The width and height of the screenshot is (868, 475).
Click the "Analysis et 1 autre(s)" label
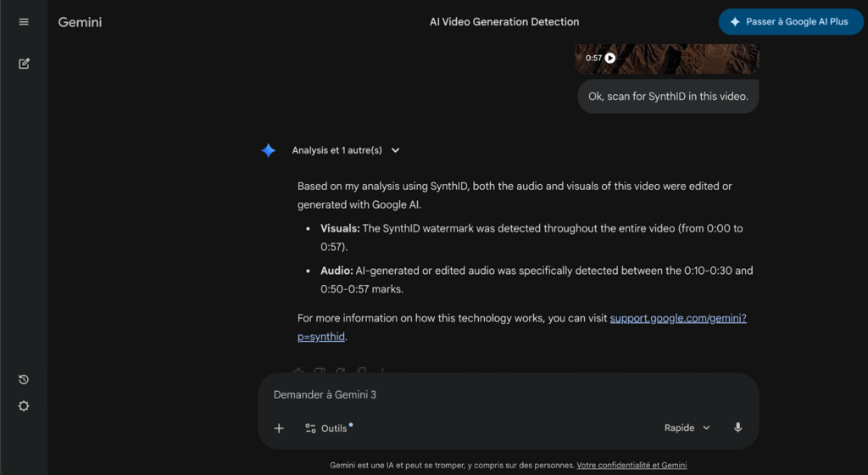[x=337, y=150]
